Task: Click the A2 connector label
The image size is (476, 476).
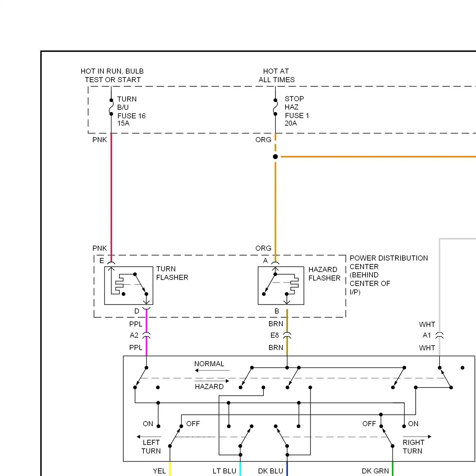Action: (x=134, y=335)
